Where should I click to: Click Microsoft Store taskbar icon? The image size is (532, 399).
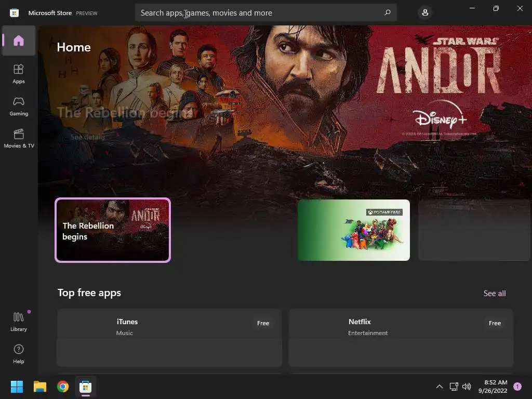pos(86,387)
